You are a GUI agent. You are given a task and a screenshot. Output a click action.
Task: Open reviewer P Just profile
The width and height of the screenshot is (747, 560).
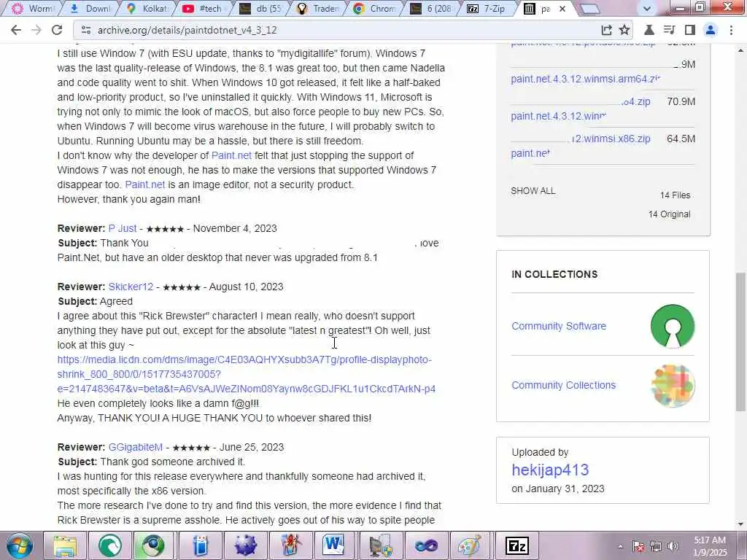(x=123, y=228)
